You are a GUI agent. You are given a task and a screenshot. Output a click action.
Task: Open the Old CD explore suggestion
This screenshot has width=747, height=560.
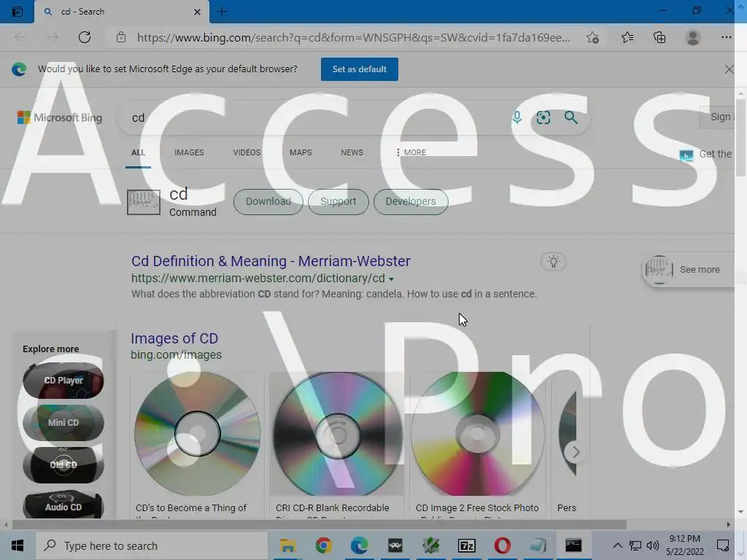63,464
